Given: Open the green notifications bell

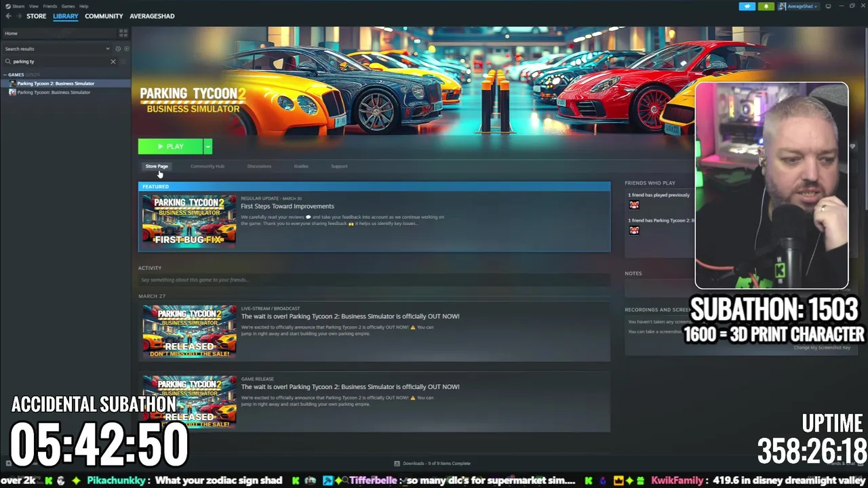Looking at the screenshot, I should click(x=766, y=6).
